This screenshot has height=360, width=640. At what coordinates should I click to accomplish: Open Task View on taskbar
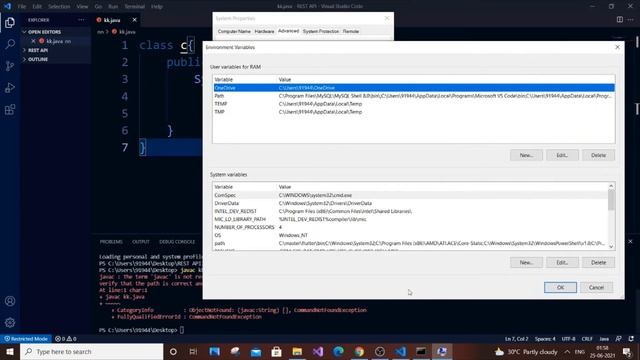point(193,351)
